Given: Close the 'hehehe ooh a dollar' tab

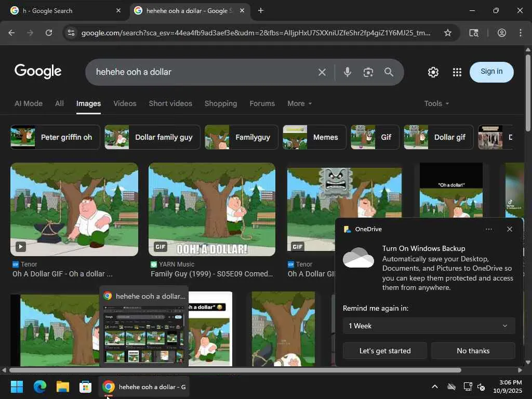Looking at the screenshot, I should click(x=242, y=10).
